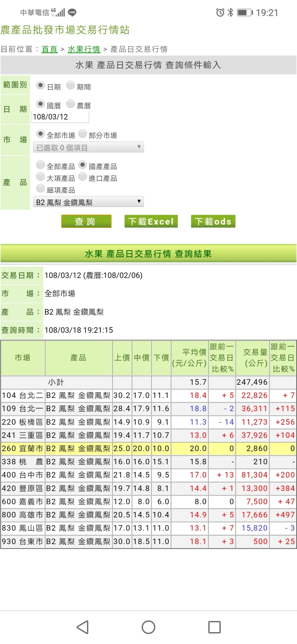Select the 國產產品 radio button
The height and width of the screenshot is (644, 297).
82,165
